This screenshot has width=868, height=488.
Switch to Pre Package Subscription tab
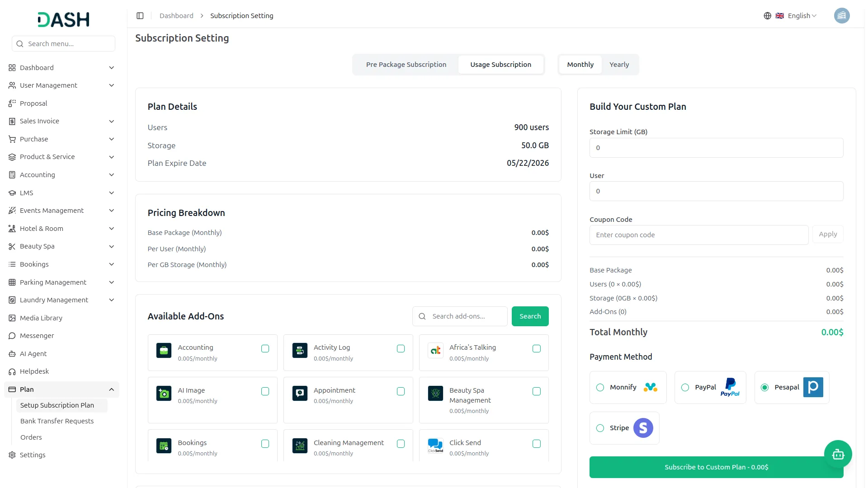pos(406,65)
